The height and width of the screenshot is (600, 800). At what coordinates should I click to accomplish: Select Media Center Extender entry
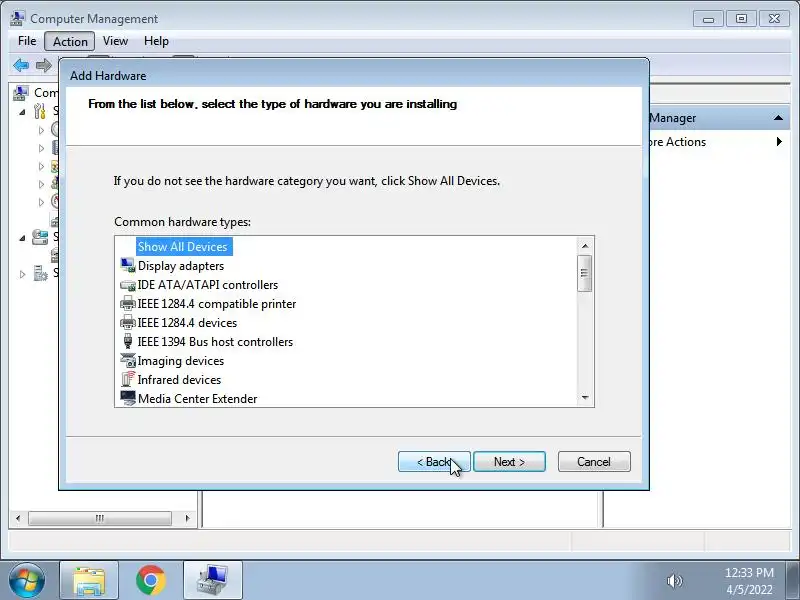[197, 398]
